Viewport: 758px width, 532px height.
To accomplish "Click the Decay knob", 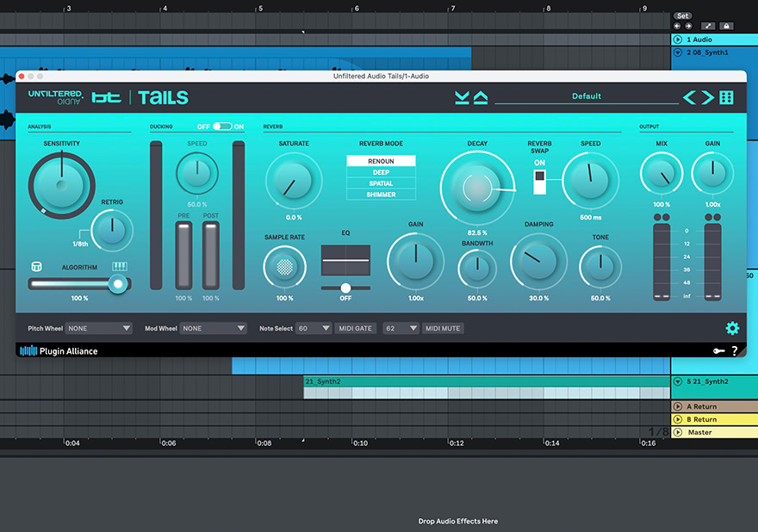I will [477, 188].
